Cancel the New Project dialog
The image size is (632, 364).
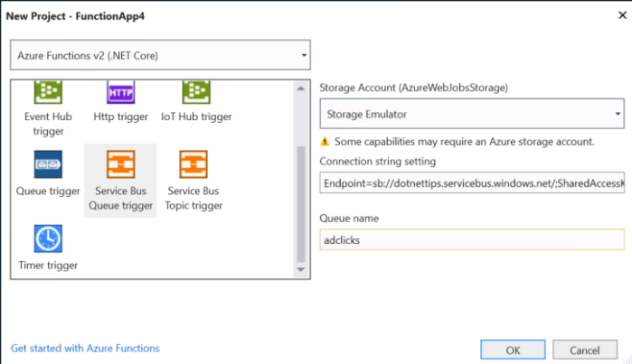pyautogui.click(x=585, y=350)
